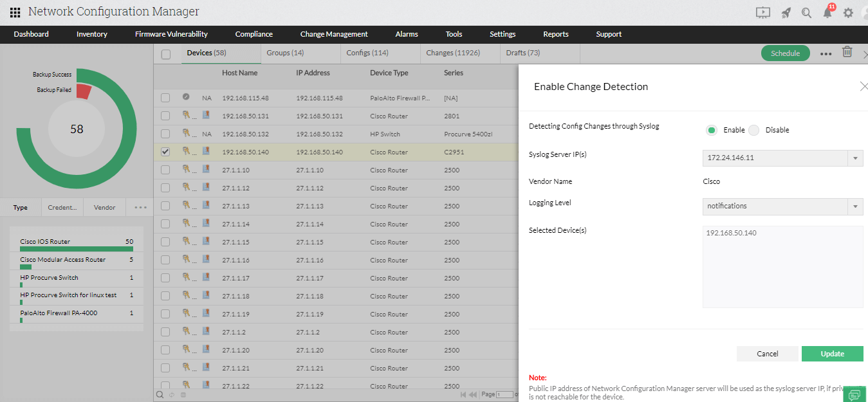The height and width of the screenshot is (402, 868).
Task: Open notifications bell showing 11 alerts
Action: [827, 12]
